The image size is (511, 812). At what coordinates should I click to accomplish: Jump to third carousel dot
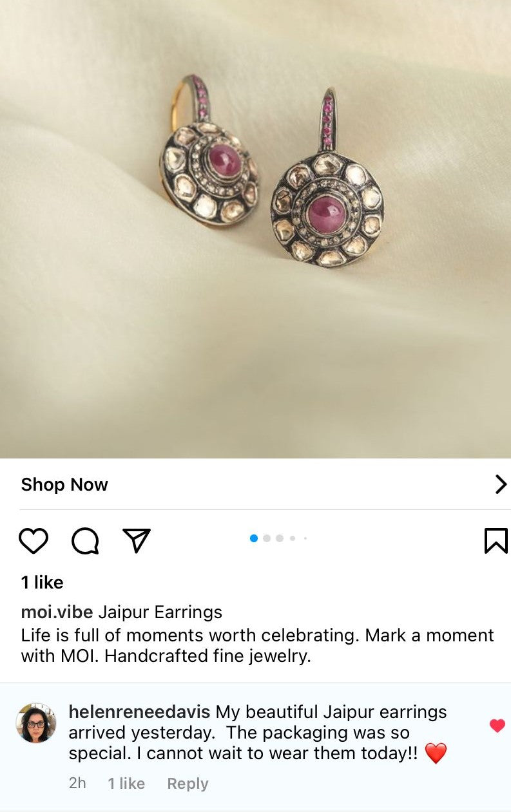point(280,538)
